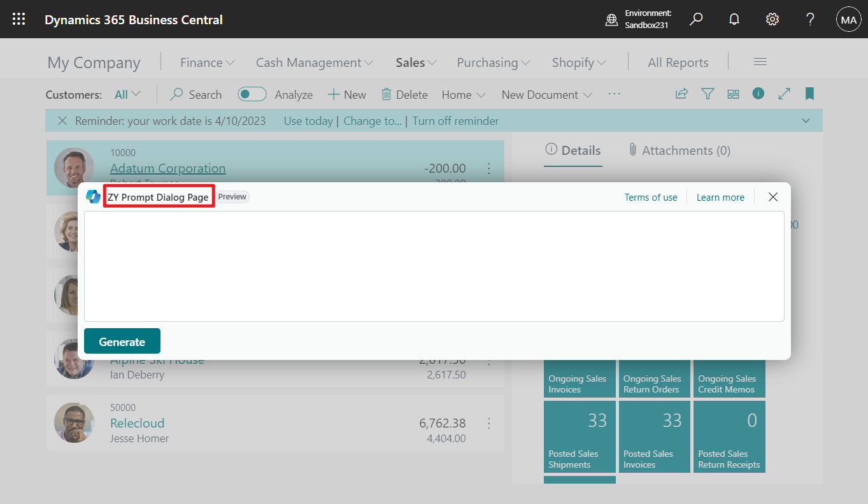This screenshot has height=504, width=868.
Task: Switch to the Attachments tab
Action: pyautogui.click(x=679, y=150)
